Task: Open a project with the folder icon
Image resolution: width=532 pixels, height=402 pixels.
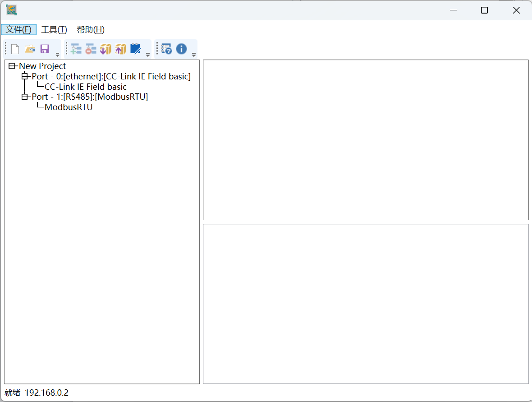Action: (30, 49)
